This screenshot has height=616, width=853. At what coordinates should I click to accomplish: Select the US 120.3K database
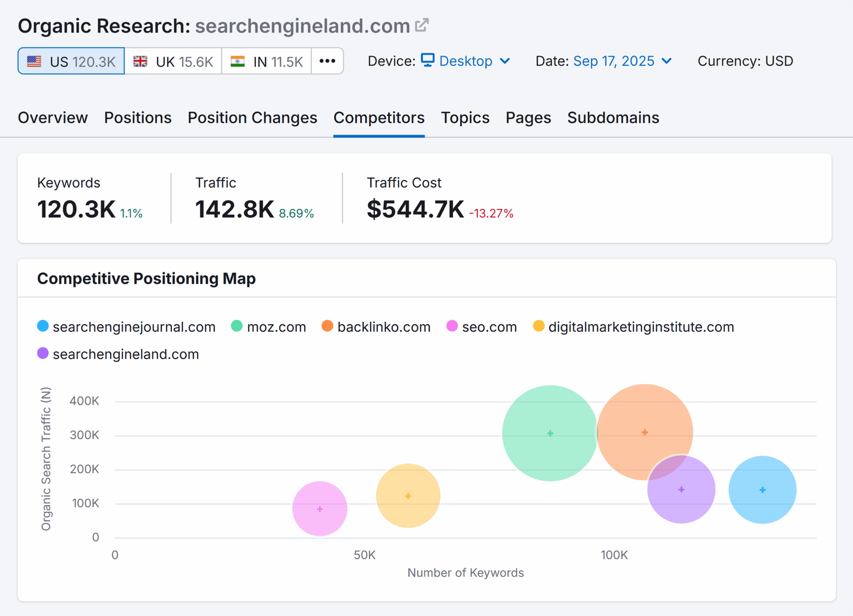(x=71, y=61)
